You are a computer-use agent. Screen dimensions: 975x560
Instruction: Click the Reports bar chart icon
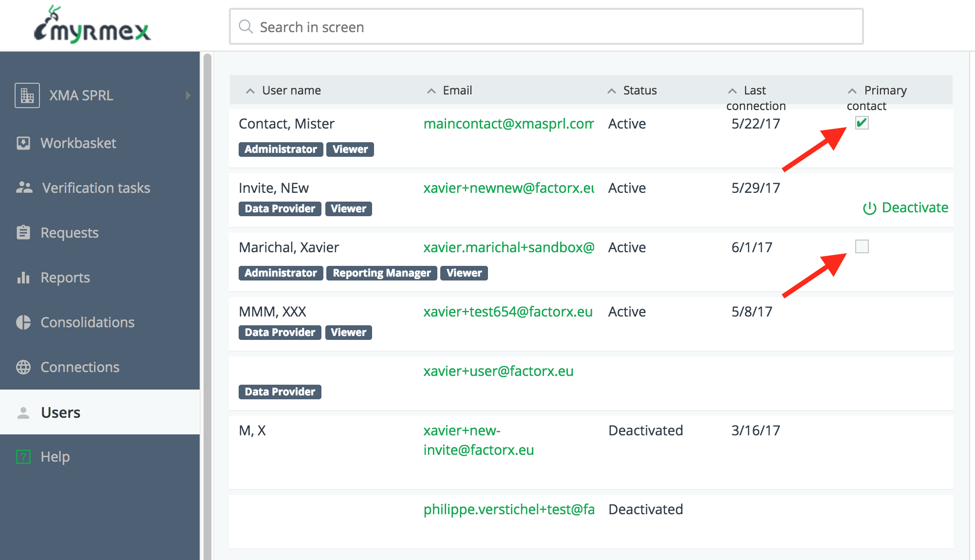click(23, 278)
